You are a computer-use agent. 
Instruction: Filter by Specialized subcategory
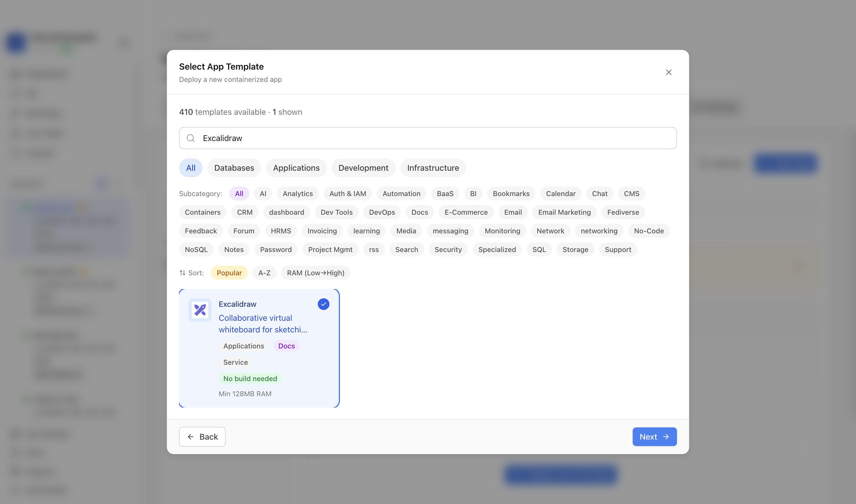pos(497,250)
